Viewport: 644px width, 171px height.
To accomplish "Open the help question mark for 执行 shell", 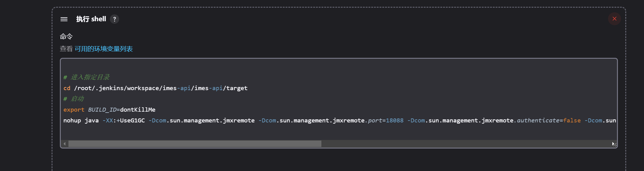I will (x=114, y=19).
